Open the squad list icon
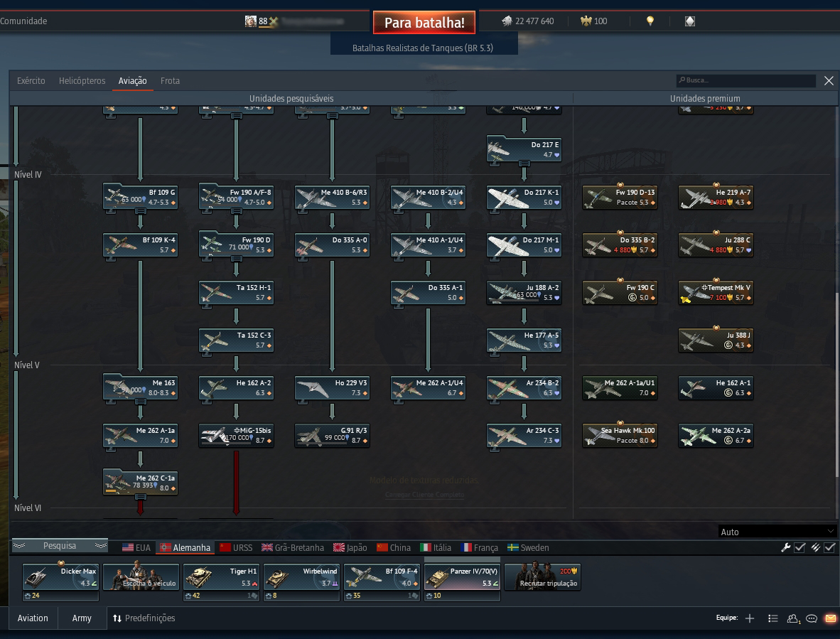Screen dimensions: 840x639 coord(772,618)
